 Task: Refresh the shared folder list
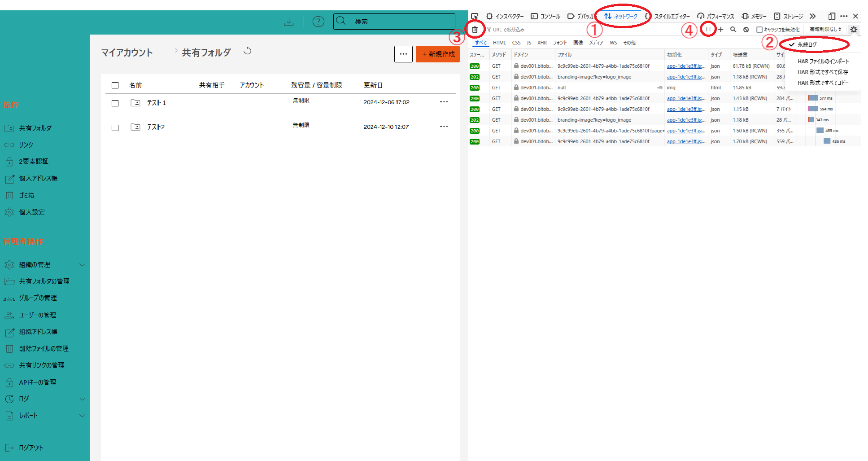(247, 51)
